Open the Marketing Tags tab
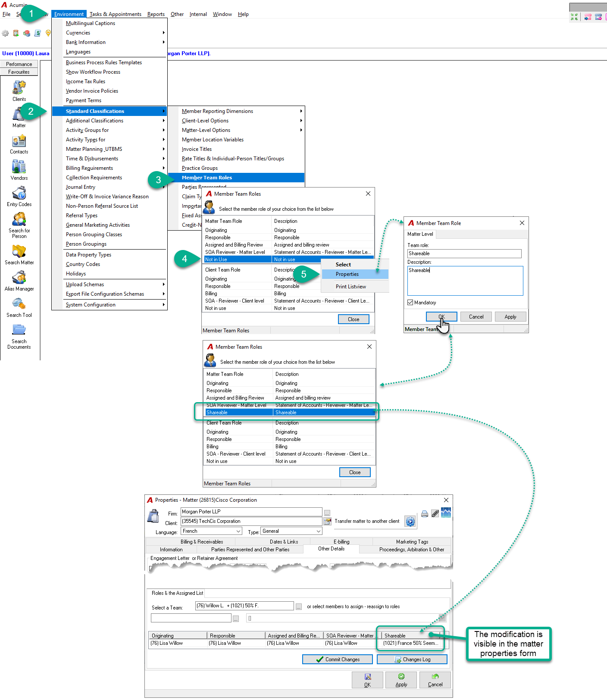The width and height of the screenshot is (607, 700). pyautogui.click(x=412, y=542)
